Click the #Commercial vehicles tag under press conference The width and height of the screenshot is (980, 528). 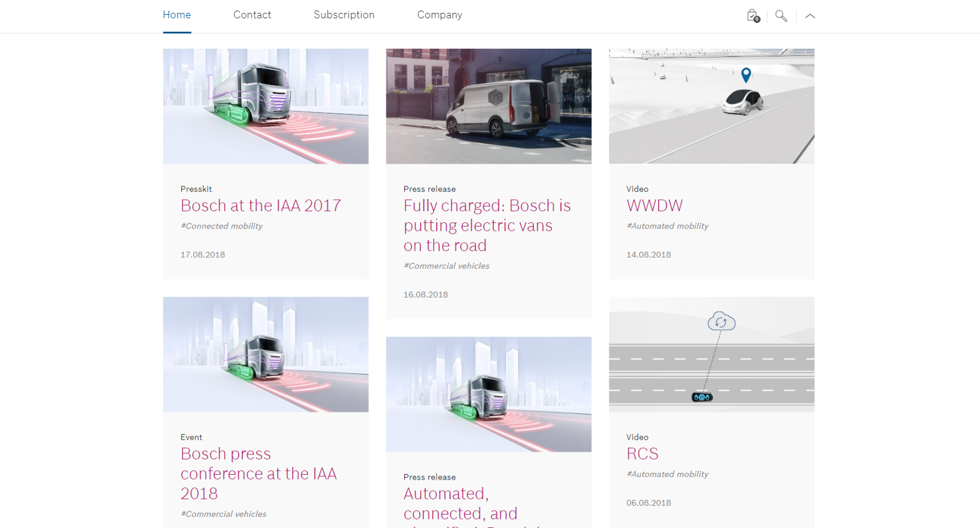[x=224, y=514]
